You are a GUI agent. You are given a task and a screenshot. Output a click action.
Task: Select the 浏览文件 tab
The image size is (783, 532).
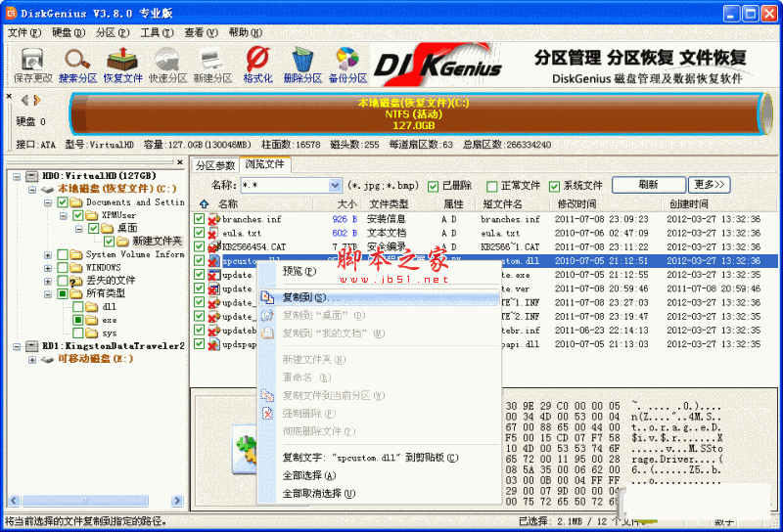click(264, 164)
